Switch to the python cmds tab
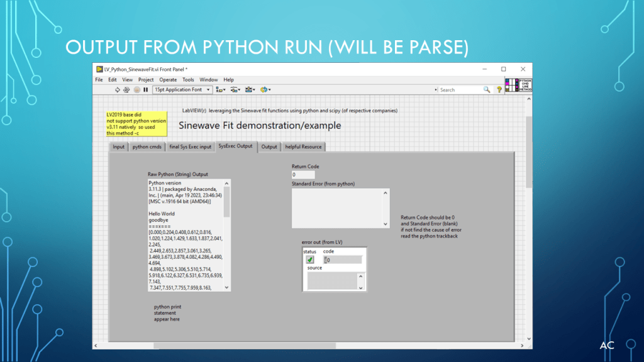Viewport: 644px width, 362px height. coord(147,147)
